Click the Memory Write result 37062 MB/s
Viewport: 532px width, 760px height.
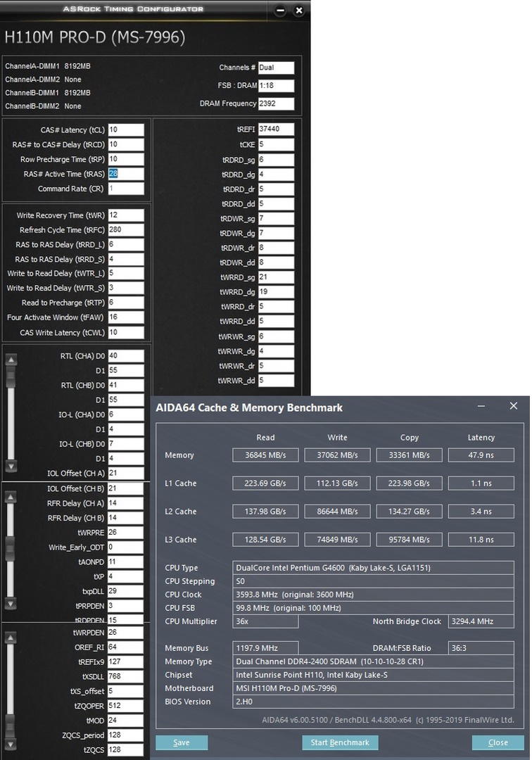pyautogui.click(x=337, y=455)
